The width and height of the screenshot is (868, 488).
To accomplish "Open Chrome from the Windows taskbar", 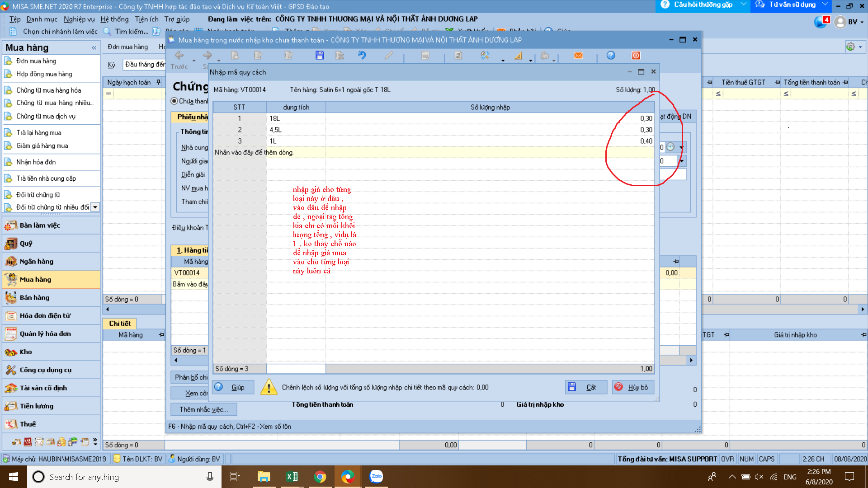I will pos(320,477).
